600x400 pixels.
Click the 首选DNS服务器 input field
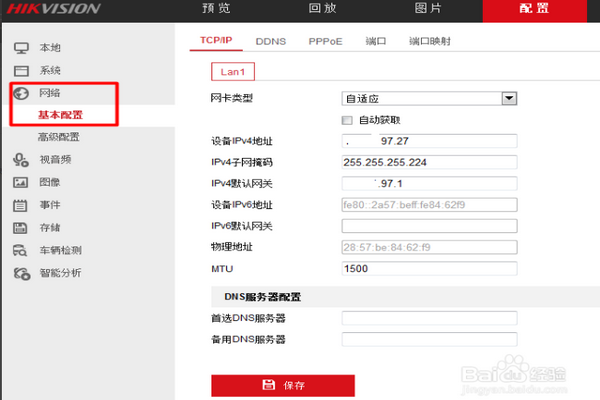tap(428, 318)
